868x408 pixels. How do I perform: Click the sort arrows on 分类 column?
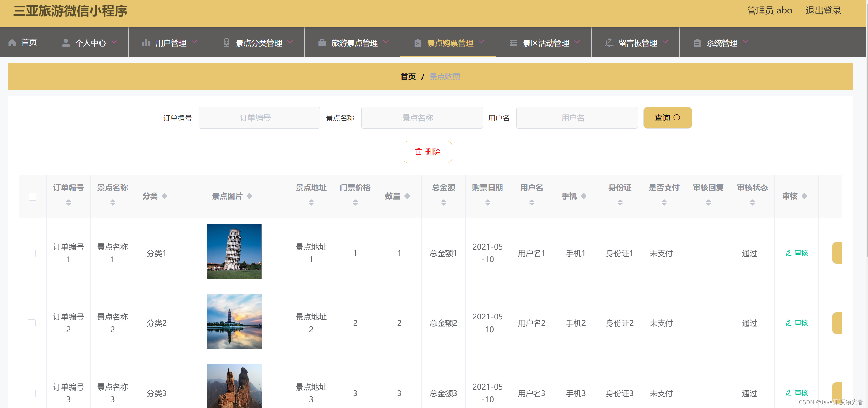[x=165, y=196]
